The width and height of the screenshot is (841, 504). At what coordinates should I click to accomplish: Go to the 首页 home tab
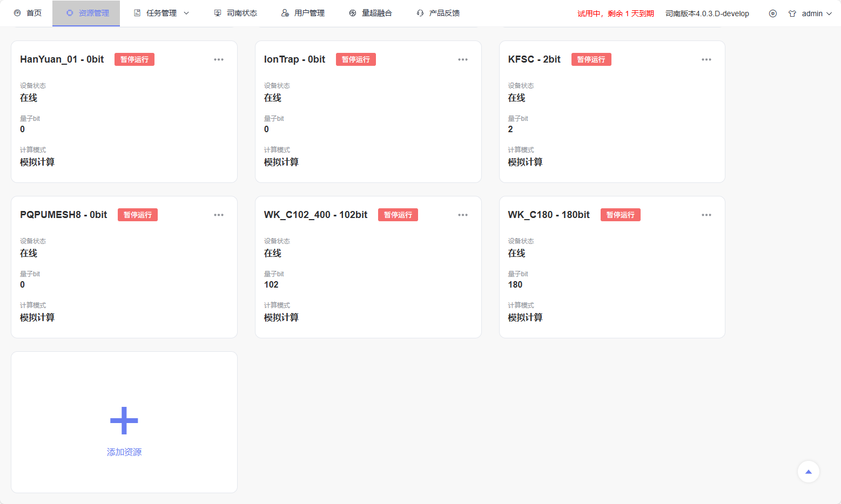point(28,13)
